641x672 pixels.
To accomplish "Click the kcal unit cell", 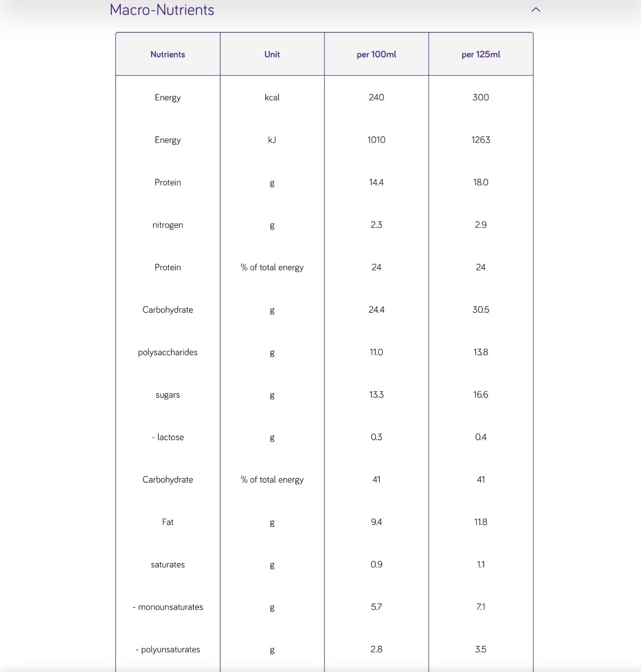I will click(272, 97).
